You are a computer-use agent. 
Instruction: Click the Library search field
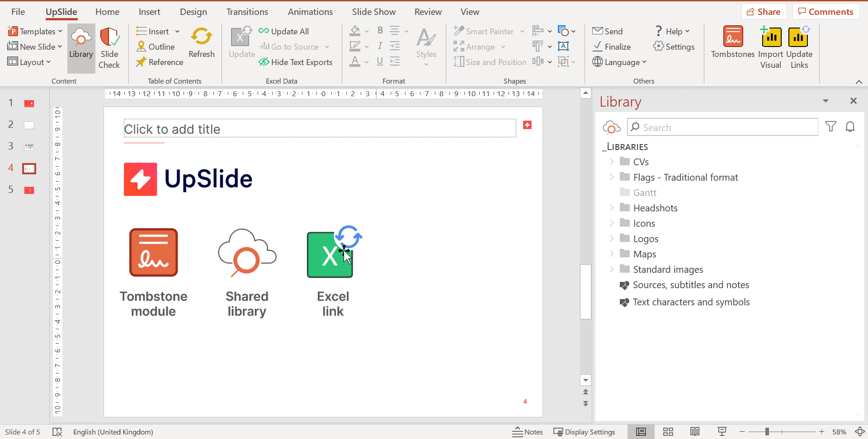[x=722, y=127]
